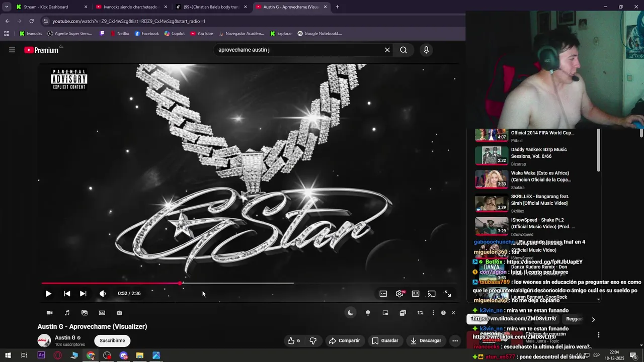Go back in browser history
The width and height of the screenshot is (644, 362).
pos(7,21)
